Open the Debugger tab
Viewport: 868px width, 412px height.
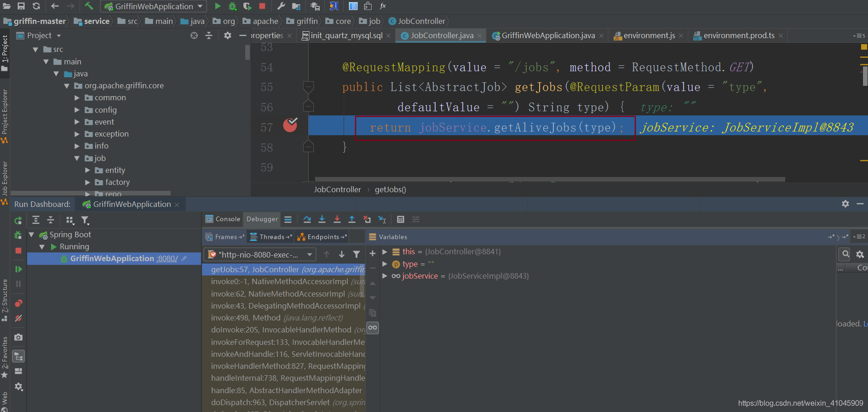coord(262,219)
